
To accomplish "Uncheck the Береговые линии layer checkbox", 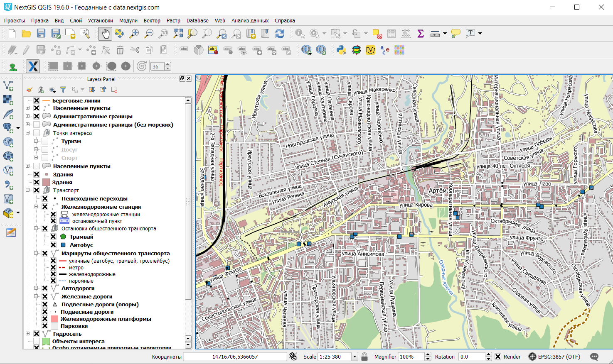I will [x=37, y=100].
